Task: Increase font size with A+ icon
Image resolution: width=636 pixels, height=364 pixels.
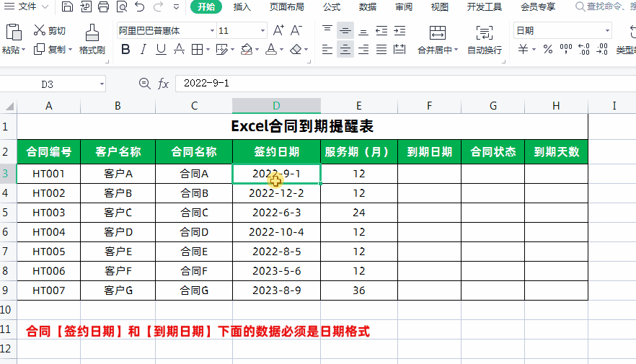Action: click(x=278, y=30)
